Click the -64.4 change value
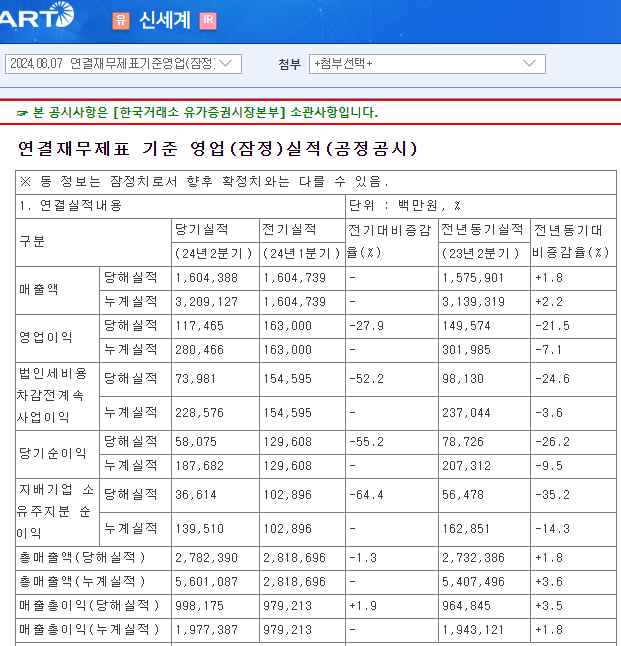621x646 pixels. click(366, 494)
